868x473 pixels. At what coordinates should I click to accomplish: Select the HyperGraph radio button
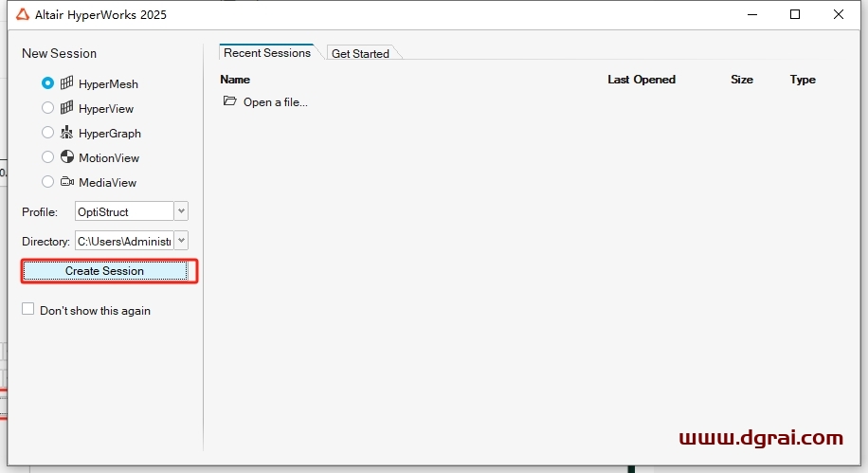click(x=47, y=133)
